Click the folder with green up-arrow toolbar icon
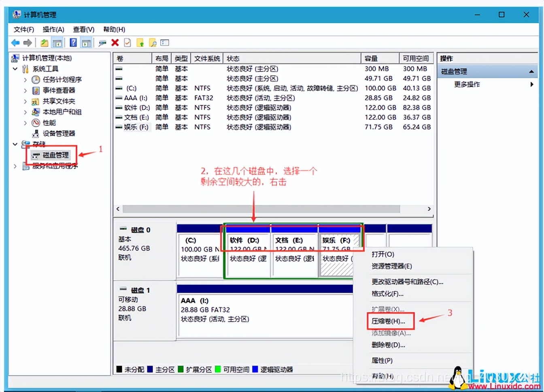The width and height of the screenshot is (544, 392). pyautogui.click(x=140, y=43)
